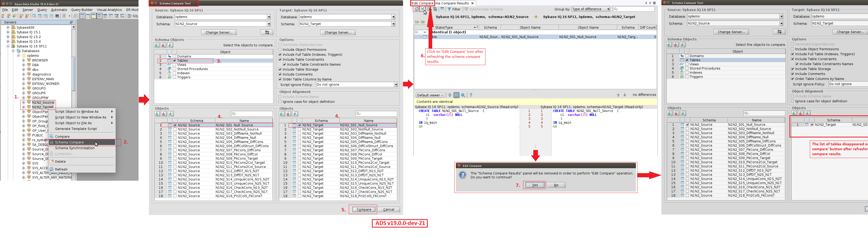Viewport: 868px width, 239px height.
Task: Click No in Edit Compare dialog
Action: point(556,185)
